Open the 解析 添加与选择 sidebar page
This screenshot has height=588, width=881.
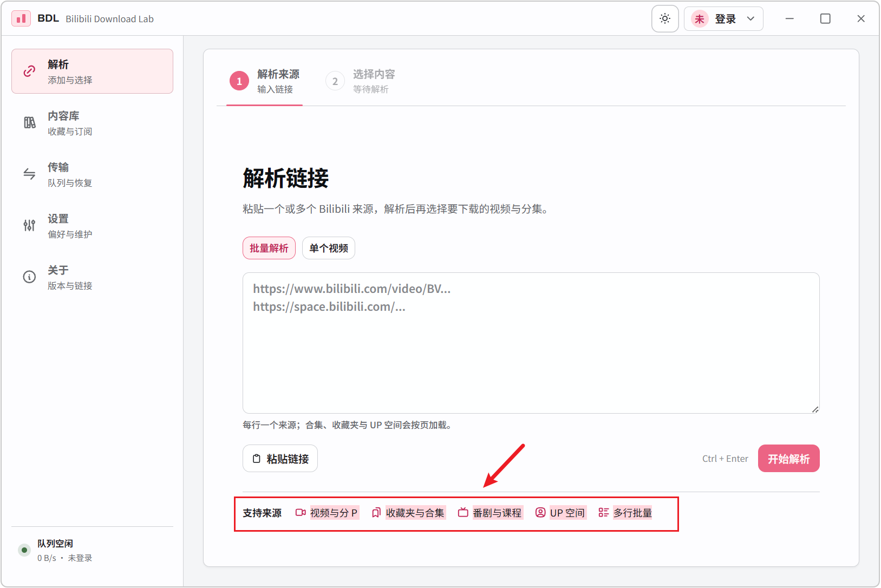[x=92, y=71]
